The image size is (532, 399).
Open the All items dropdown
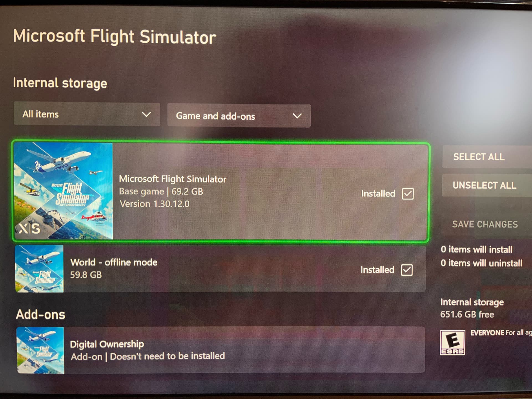tap(87, 114)
